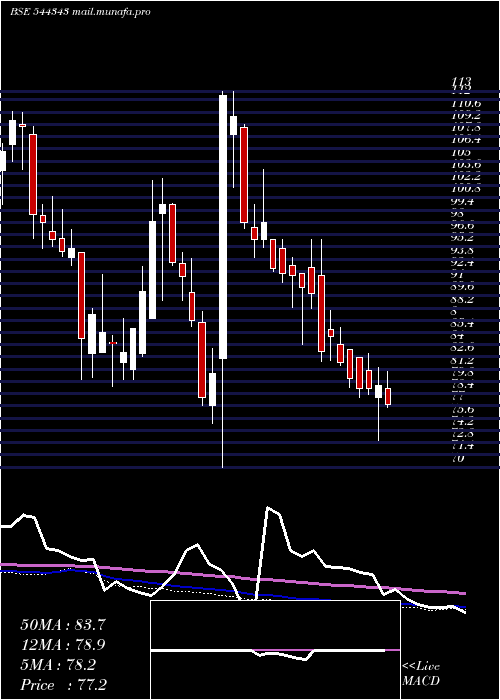Image resolution: width=500 pixels, height=700 pixels.
Task: Click the BSE 544343 mail.munafa.pro title text
Action: pyautogui.click(x=80, y=12)
